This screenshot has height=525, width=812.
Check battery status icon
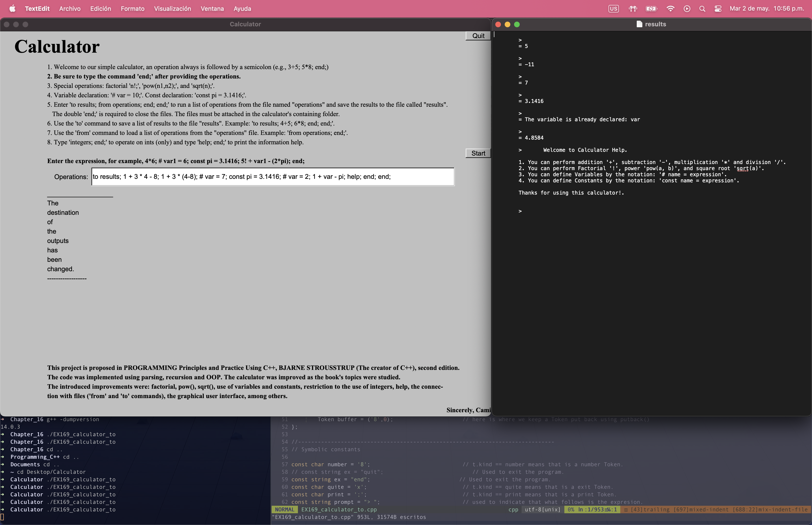click(x=652, y=8)
